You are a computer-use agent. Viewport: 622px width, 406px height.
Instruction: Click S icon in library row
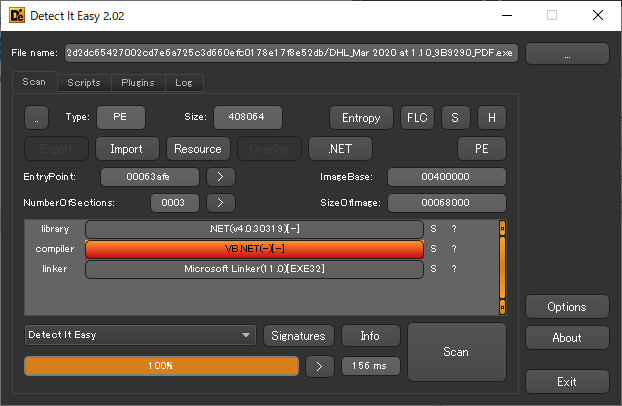[x=433, y=229]
